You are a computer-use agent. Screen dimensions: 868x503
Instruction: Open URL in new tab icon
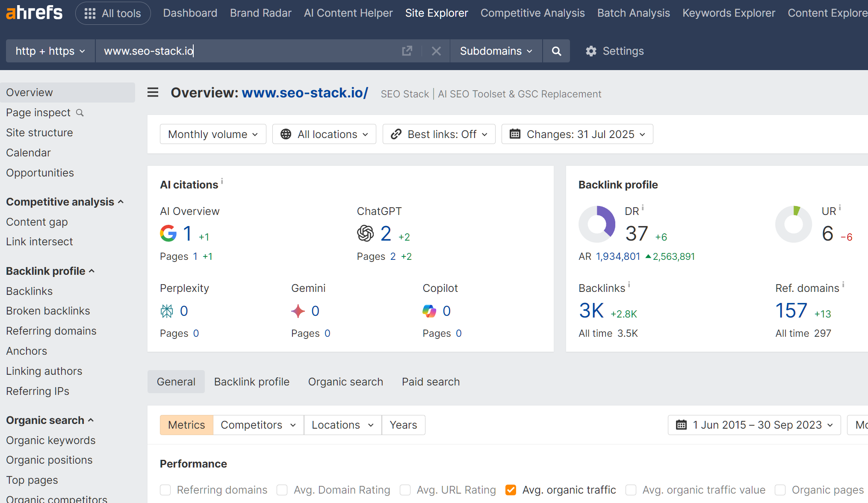[407, 51]
